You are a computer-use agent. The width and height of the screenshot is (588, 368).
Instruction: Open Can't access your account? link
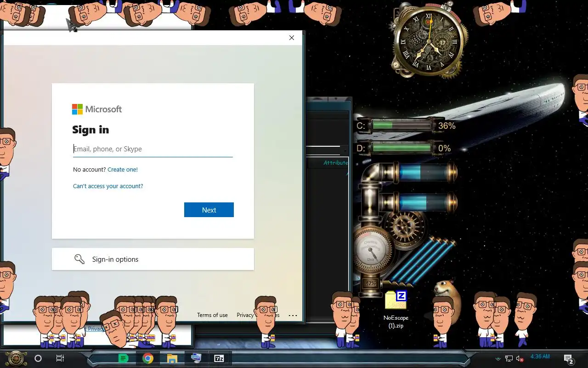[x=108, y=186]
